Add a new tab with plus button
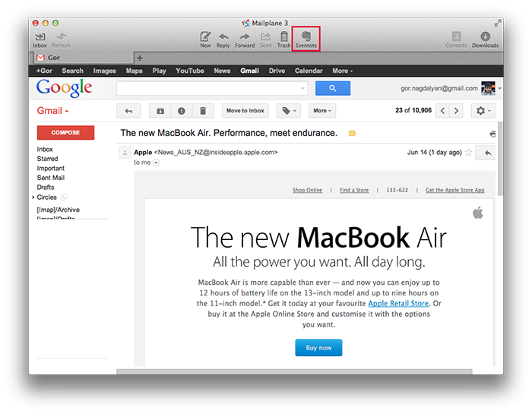The width and height of the screenshot is (532, 414). pos(139,58)
